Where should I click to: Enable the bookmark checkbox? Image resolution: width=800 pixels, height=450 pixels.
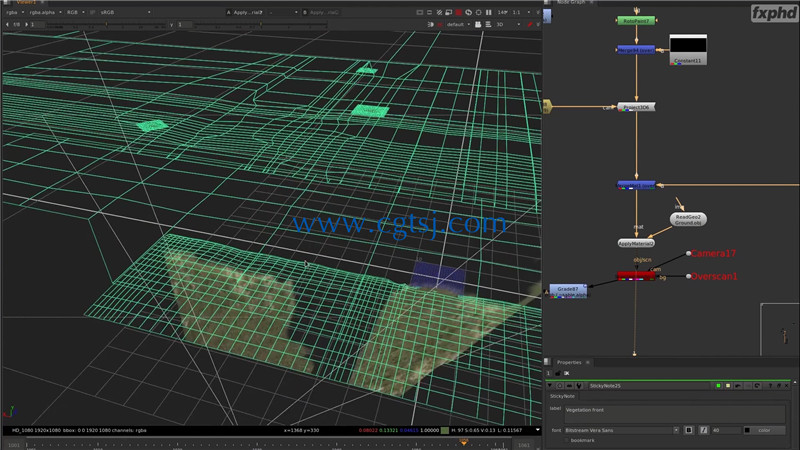pyautogui.click(x=567, y=440)
